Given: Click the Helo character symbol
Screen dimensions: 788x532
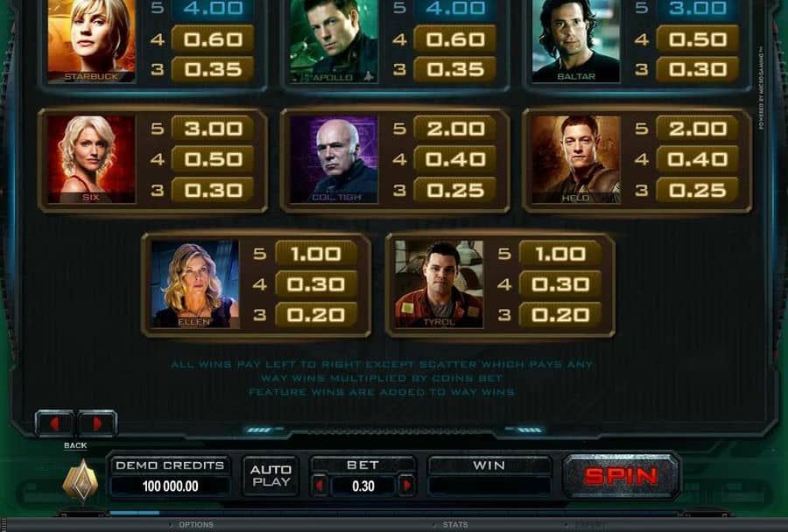Looking at the screenshot, I should [576, 159].
